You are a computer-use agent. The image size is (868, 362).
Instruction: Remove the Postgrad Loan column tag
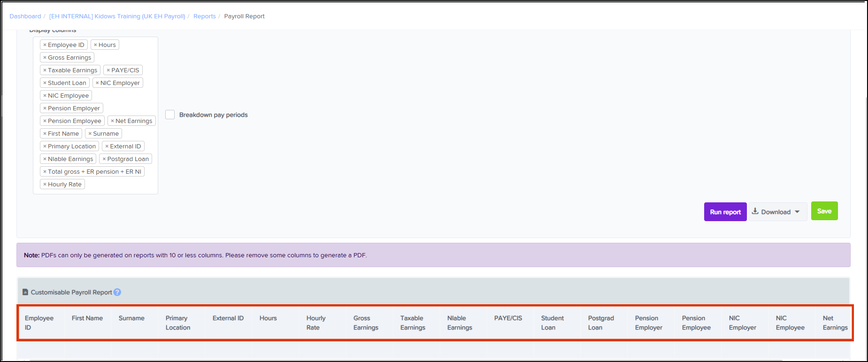click(x=104, y=159)
